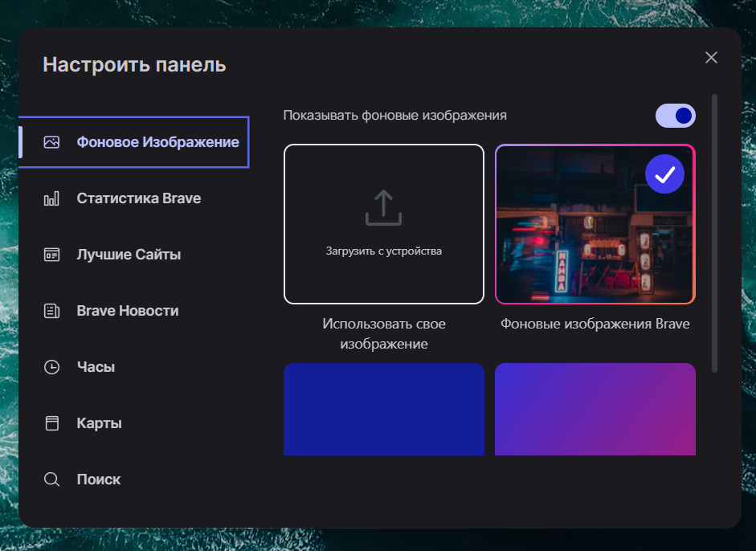Image resolution: width=756 pixels, height=551 pixels.
Task: Click the Фоновое Изображение picture icon
Action: [51, 142]
